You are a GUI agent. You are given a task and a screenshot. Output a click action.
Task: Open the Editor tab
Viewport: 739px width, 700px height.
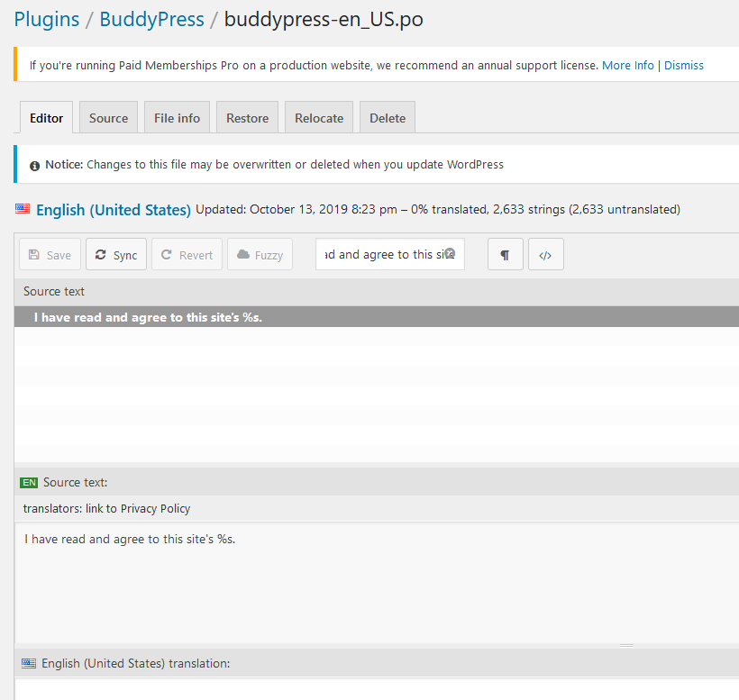pos(46,117)
